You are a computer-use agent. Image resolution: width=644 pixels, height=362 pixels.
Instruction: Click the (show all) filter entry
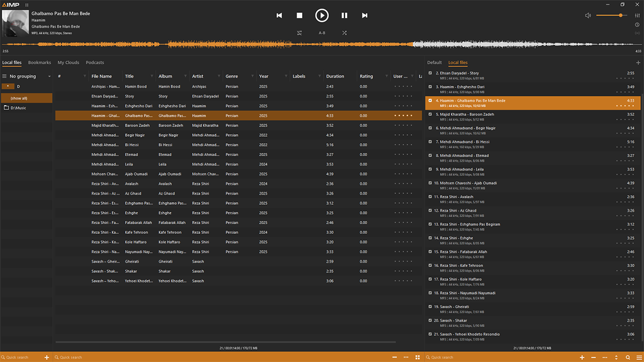[x=27, y=98]
